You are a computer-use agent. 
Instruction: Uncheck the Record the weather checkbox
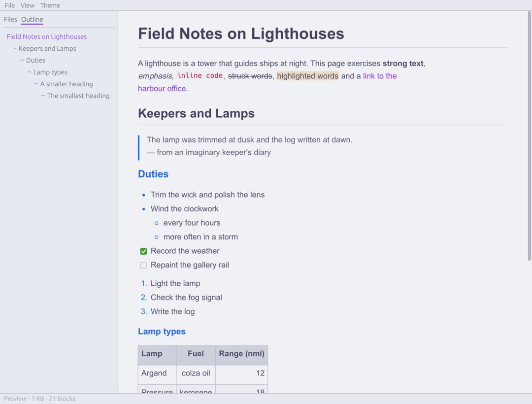(x=143, y=251)
